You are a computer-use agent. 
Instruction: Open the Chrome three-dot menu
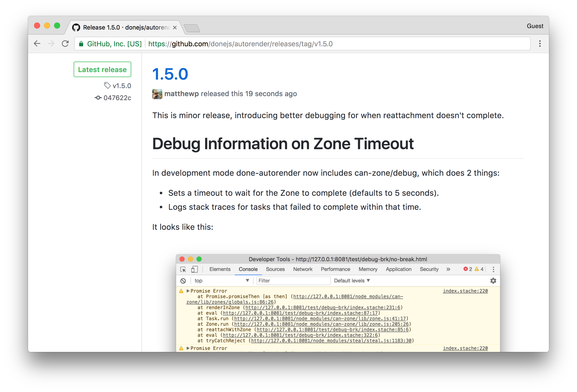[x=540, y=44]
